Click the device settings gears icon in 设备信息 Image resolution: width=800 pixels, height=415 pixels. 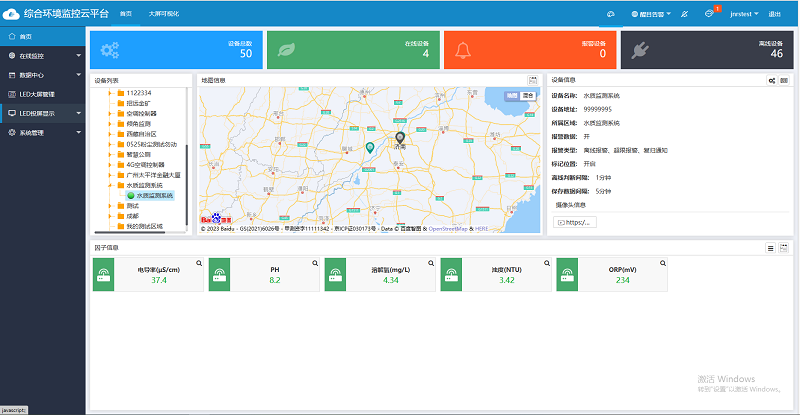coord(771,80)
